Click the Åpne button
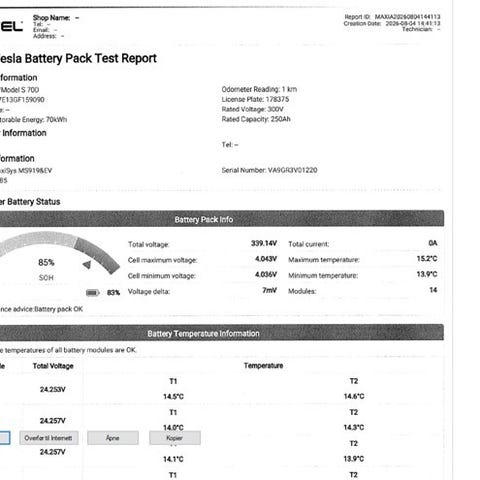This screenshot has width=480, height=480. click(x=113, y=438)
